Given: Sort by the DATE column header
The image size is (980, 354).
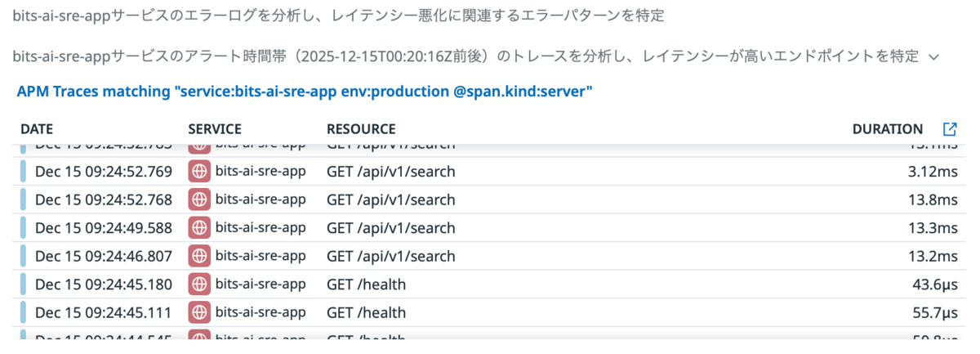Looking at the screenshot, I should pos(37,129).
